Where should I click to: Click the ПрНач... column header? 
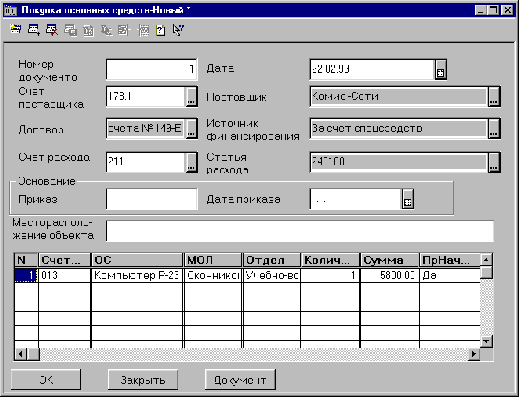449,260
